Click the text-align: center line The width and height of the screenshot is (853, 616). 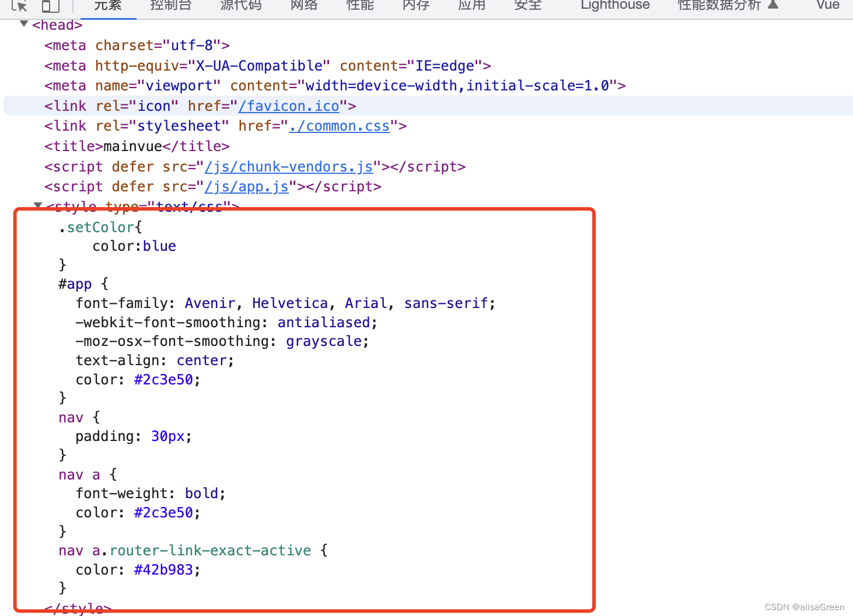click(x=155, y=360)
